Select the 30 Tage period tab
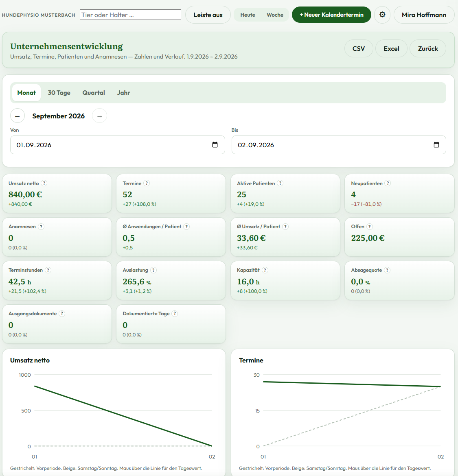This screenshot has width=458, height=476. click(x=59, y=93)
